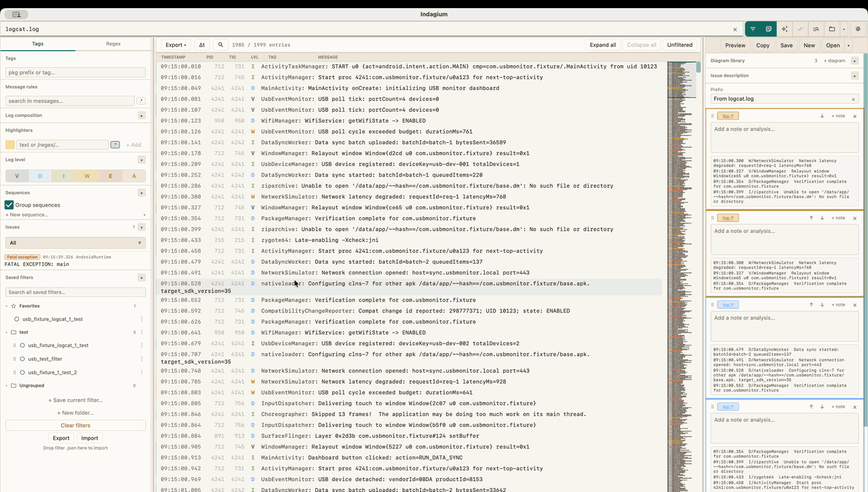Move the second orange-tagged note card up
Viewport: 868px width, 492px height.
point(811,218)
